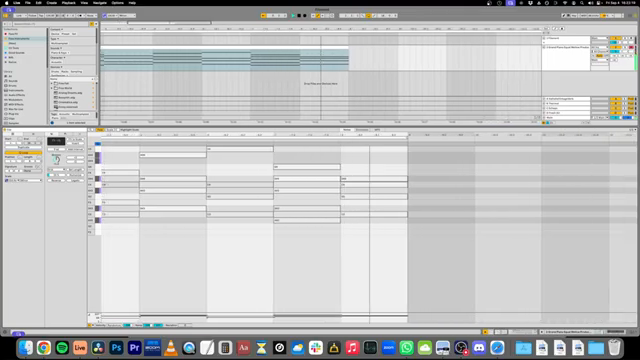
Task: Toggle the yellow loop switch in transport
Action: (x=368, y=16)
